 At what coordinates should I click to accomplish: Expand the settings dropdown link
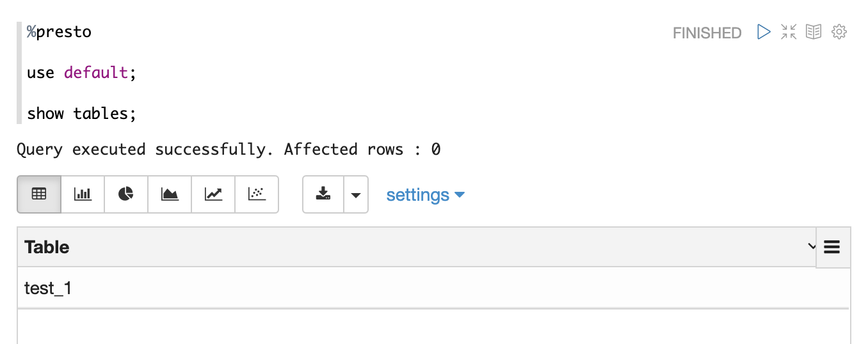pyautogui.click(x=425, y=194)
